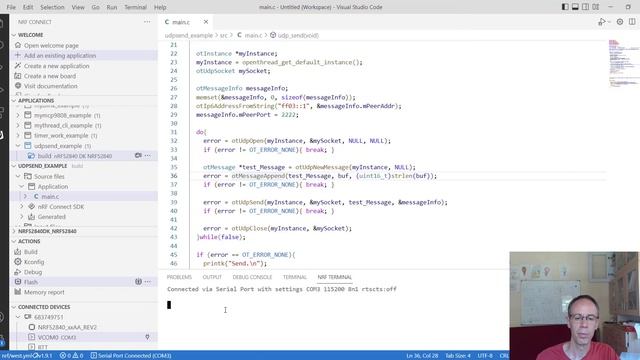Open customize layout icon in title bar

(596, 7)
